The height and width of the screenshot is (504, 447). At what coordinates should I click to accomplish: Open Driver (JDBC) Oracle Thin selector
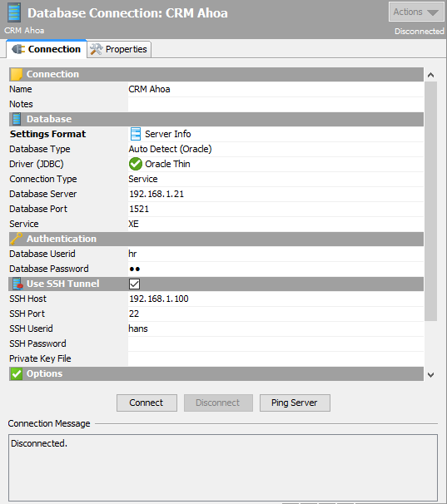pos(276,164)
